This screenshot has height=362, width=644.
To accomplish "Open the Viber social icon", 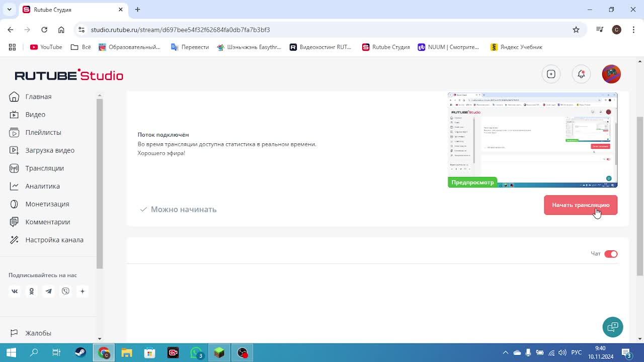I will coord(65,291).
